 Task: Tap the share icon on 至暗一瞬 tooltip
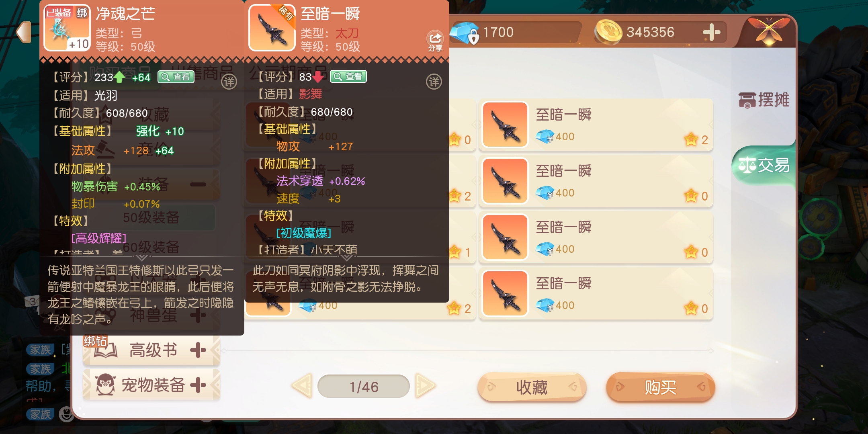pos(435,41)
